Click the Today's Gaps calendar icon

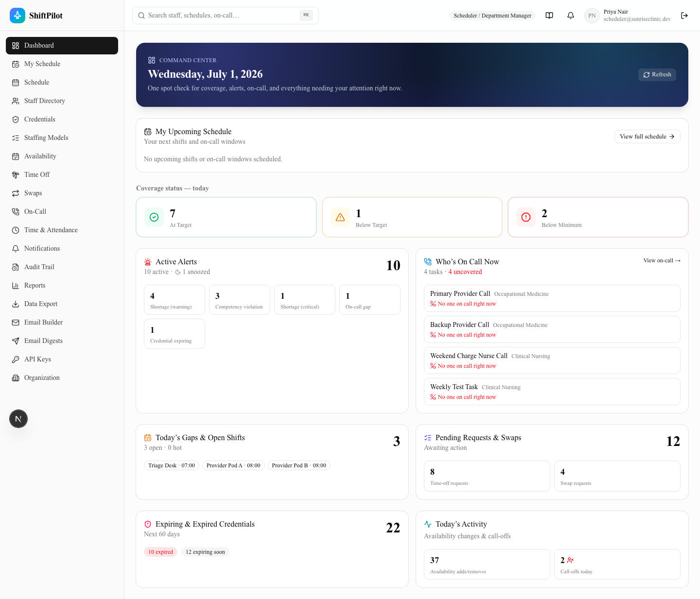(148, 438)
